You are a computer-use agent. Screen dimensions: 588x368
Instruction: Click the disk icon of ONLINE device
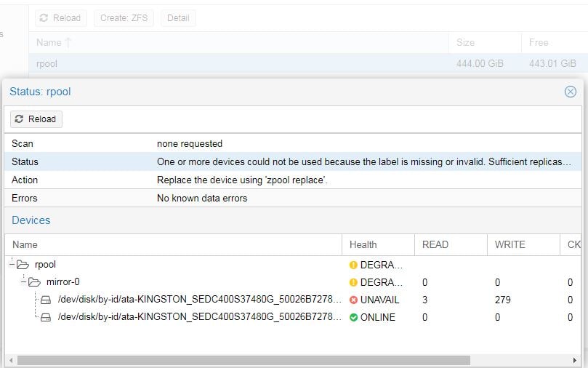[x=46, y=317]
